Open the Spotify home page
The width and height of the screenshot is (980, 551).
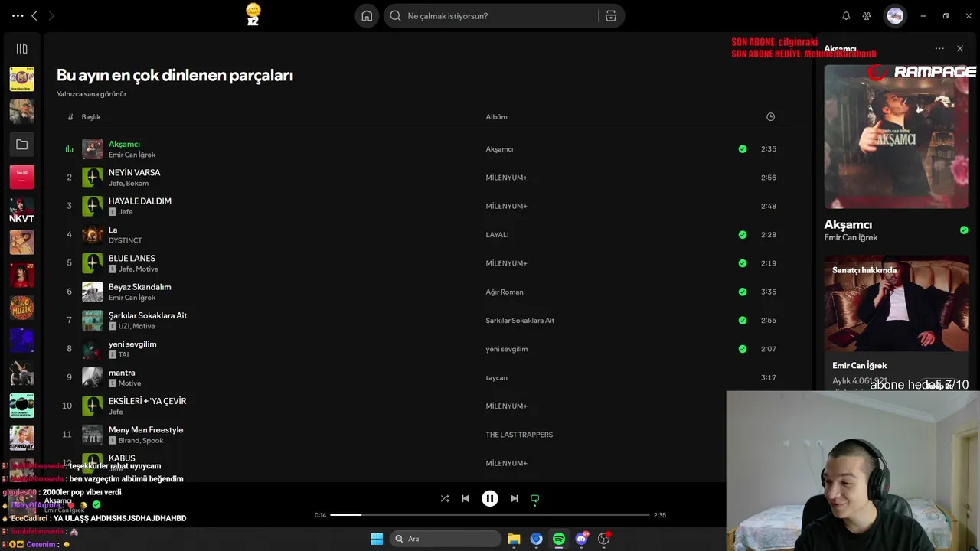coord(367,16)
